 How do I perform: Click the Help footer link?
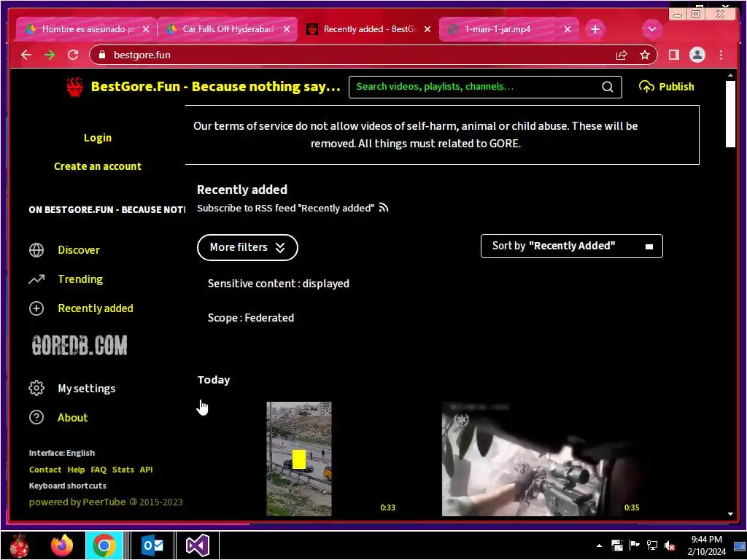pos(76,470)
